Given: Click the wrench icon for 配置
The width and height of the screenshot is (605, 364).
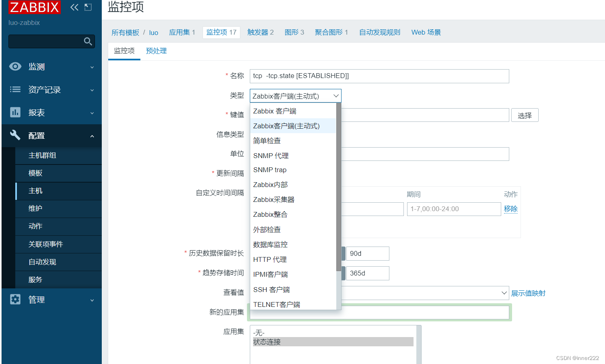Looking at the screenshot, I should 15,135.
